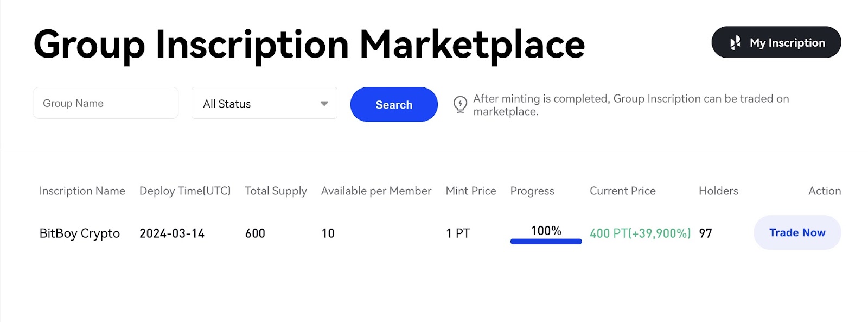Click Trade Now for BitBoy Crypto

(x=797, y=232)
